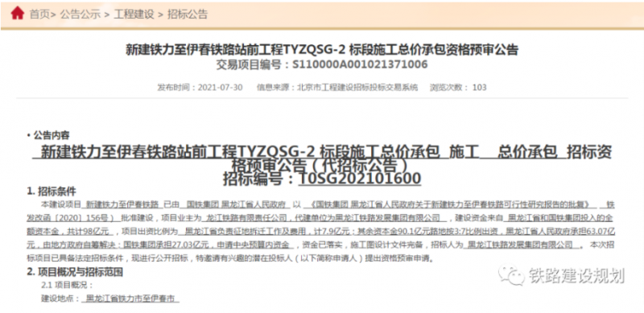Screen dimensions: 644x313
Task: Click bid number T0SG202101600
Action: (x=359, y=179)
